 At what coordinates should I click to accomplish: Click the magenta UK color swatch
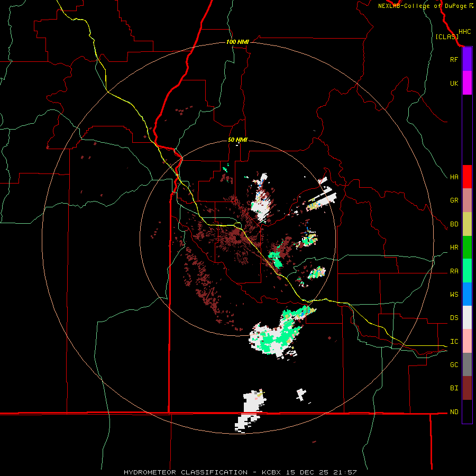click(467, 83)
